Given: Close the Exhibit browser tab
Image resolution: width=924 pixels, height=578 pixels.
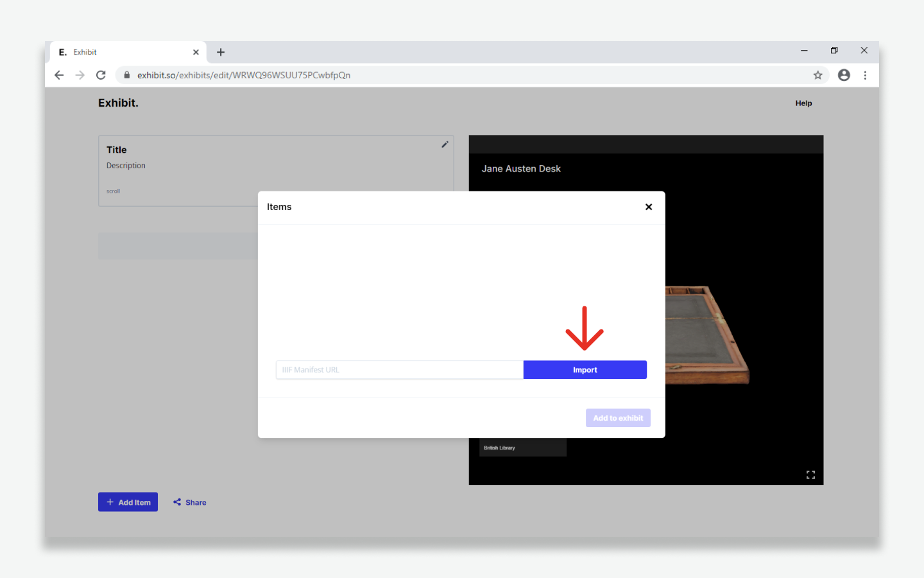Looking at the screenshot, I should coord(196,52).
